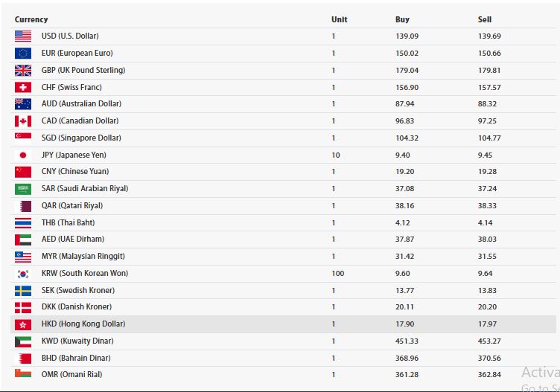Click the Buy column header
This screenshot has height=392, width=560.
(402, 19)
